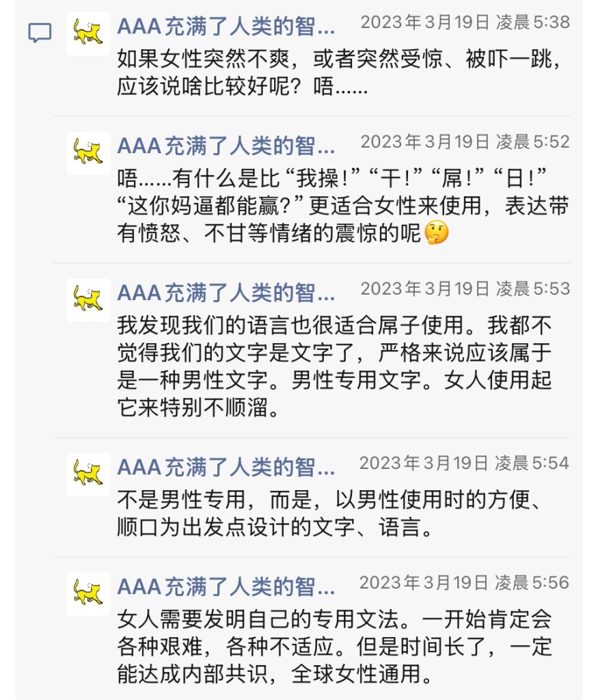Select the post starting with 我发现我们的语言
The image size is (598, 700).
pos(335,366)
